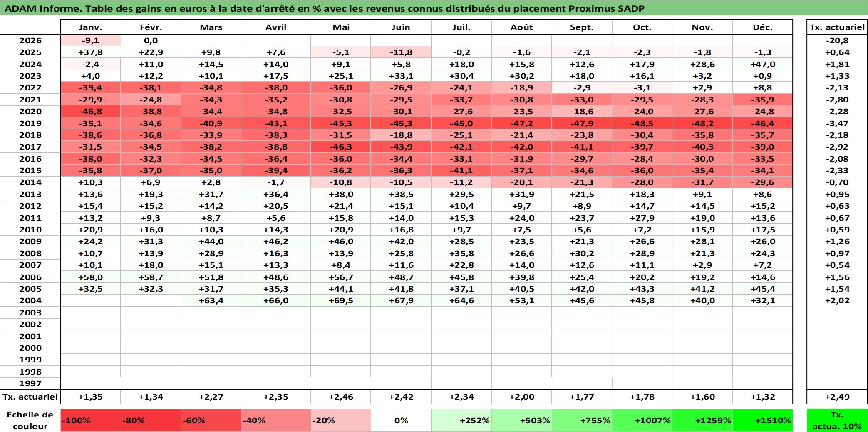The image size is (868, 432).
Task: Click the +69,5 cell for May 2004
Action: [341, 300]
